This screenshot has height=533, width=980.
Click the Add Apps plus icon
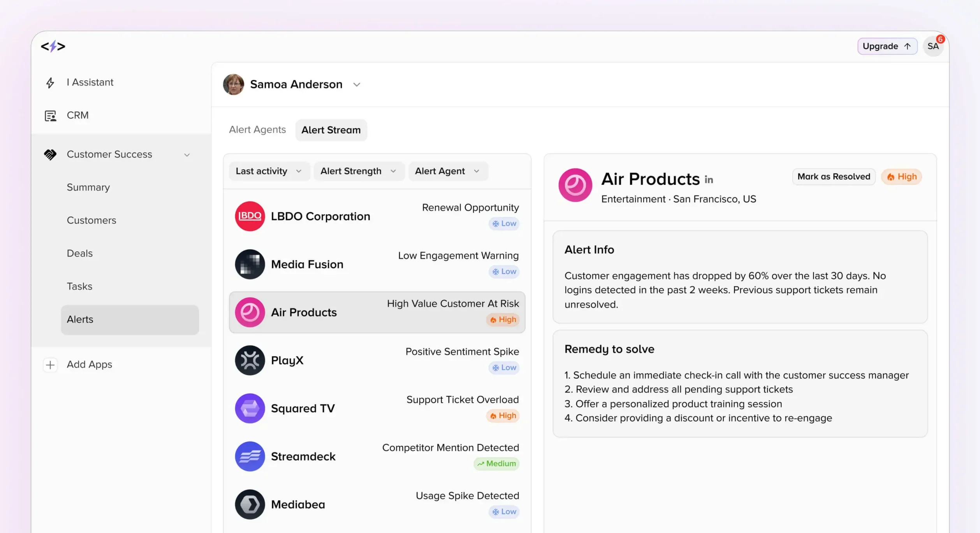point(50,365)
